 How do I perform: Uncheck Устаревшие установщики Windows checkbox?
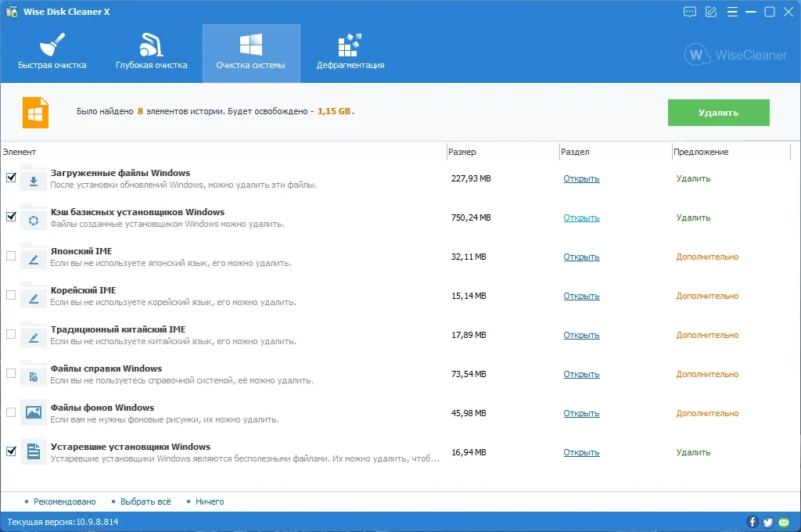click(11, 451)
